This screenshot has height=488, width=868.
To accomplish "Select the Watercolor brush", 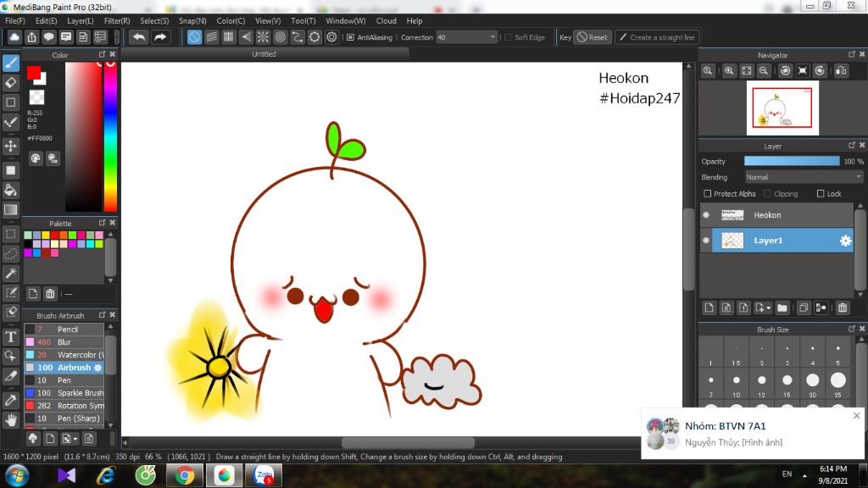I will tap(64, 355).
